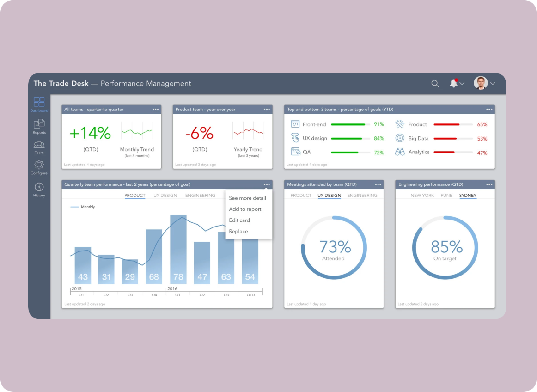Open the notifications bell
This screenshot has height=392, width=537.
point(453,83)
